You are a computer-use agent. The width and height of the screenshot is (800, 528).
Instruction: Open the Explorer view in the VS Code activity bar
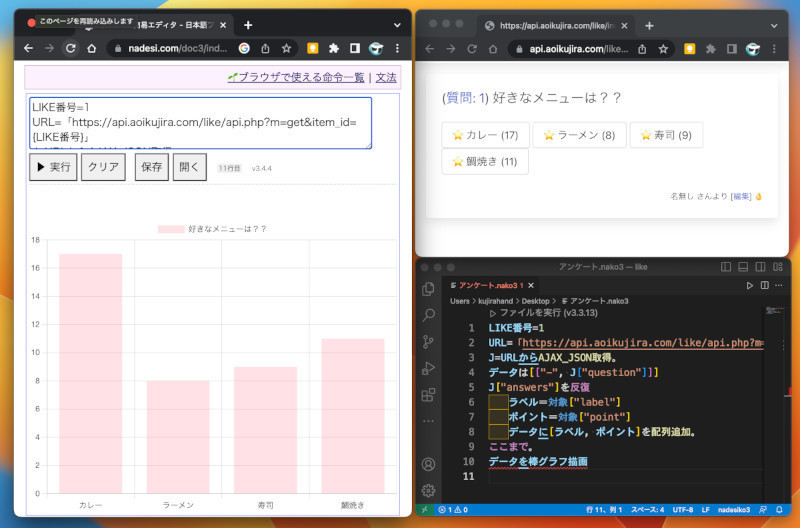point(429,289)
